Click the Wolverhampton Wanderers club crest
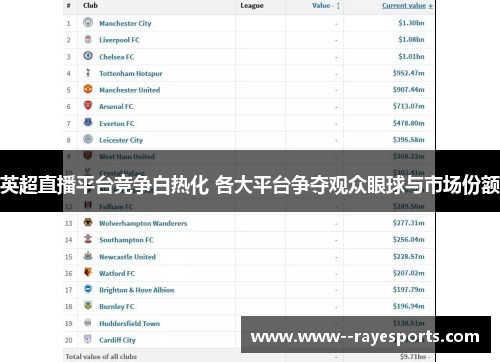500x362 pixels. click(88, 222)
